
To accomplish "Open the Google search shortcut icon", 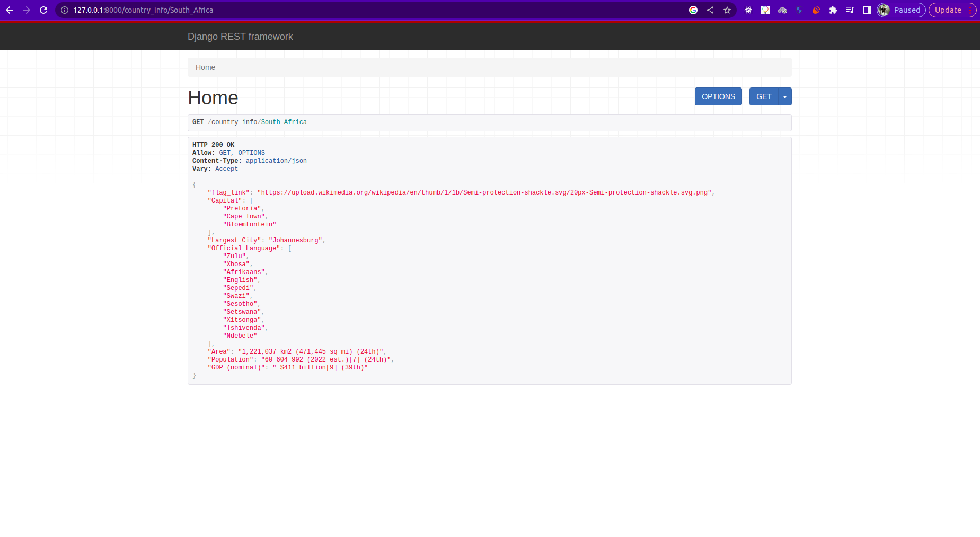I will 693,10.
